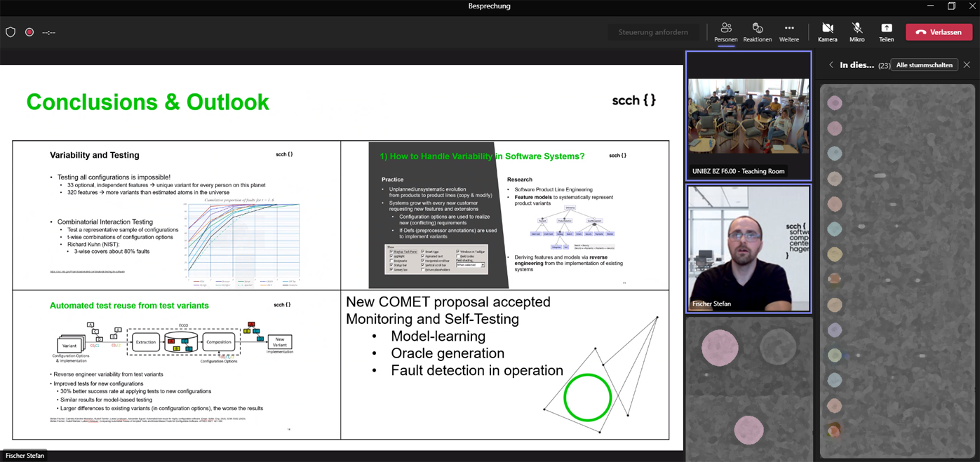Click the shield security icon
The height and width of the screenshot is (462, 980).
11,32
